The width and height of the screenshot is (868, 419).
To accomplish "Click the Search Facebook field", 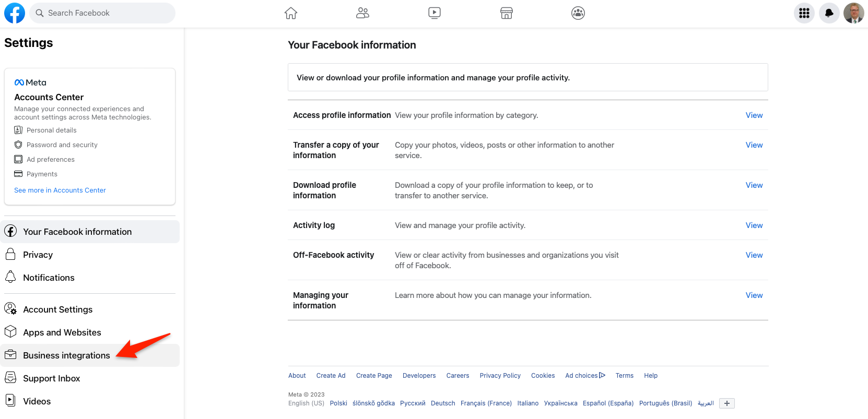I will [x=102, y=13].
